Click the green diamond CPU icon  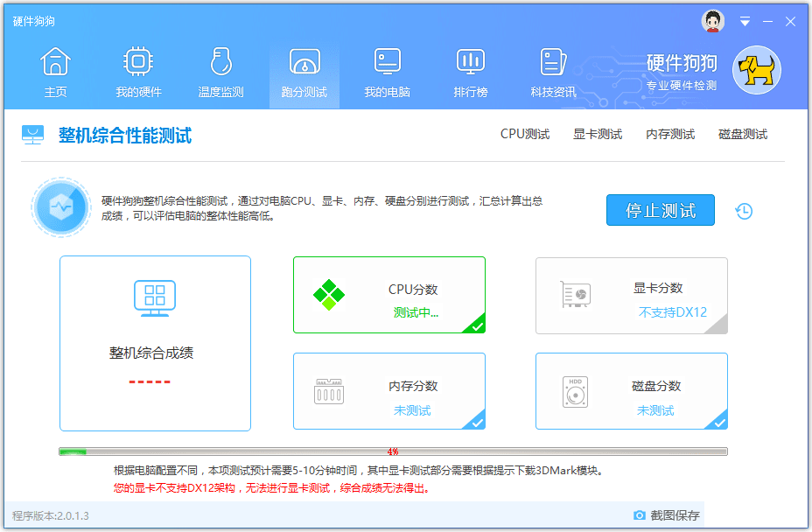(329, 295)
